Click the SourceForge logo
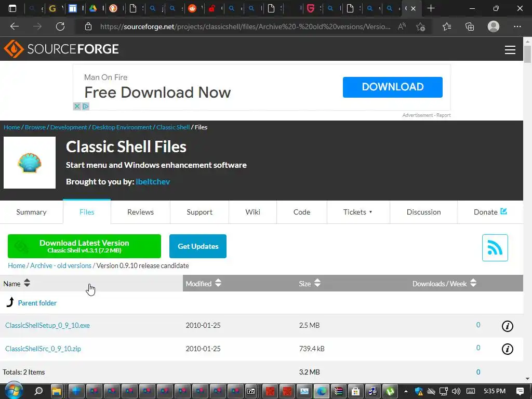Image resolution: width=532 pixels, height=399 pixels. pyautogui.click(x=61, y=49)
